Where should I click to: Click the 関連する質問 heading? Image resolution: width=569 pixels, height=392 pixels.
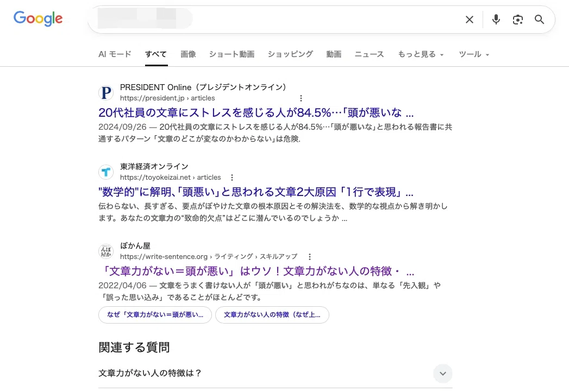click(134, 347)
